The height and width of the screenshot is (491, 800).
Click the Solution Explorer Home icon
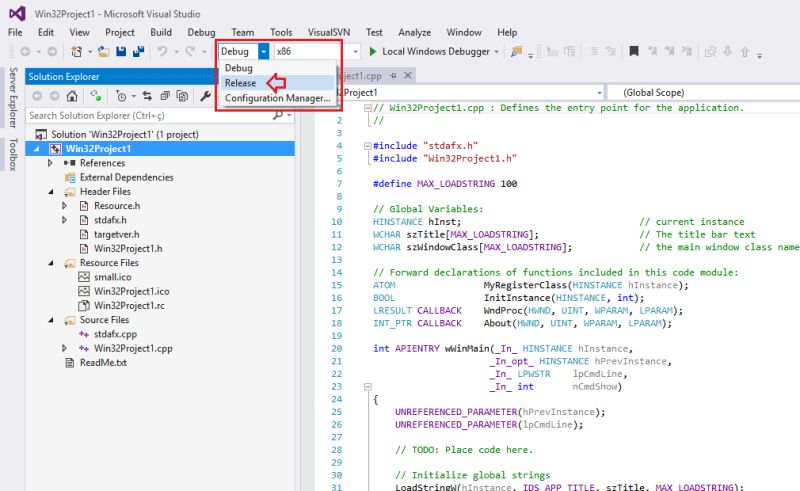tap(72, 96)
